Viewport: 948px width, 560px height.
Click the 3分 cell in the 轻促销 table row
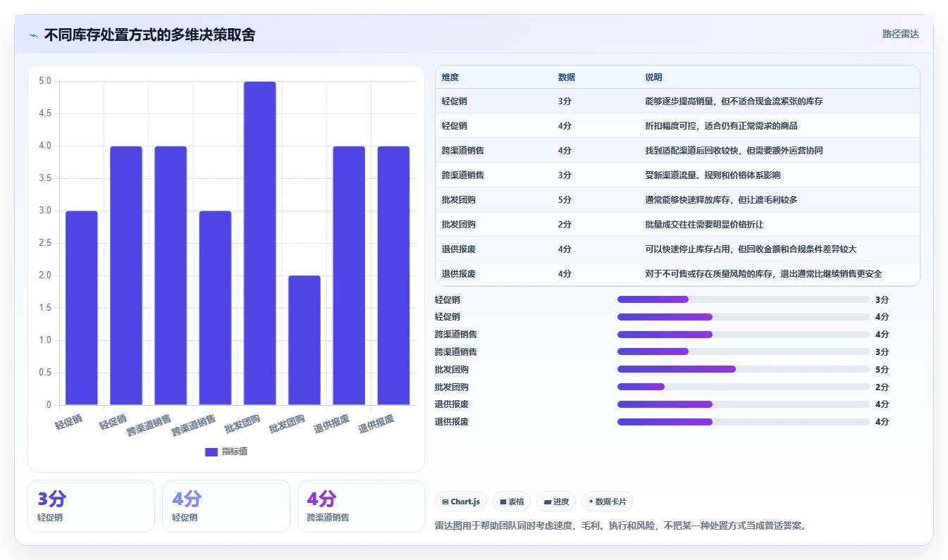(565, 101)
